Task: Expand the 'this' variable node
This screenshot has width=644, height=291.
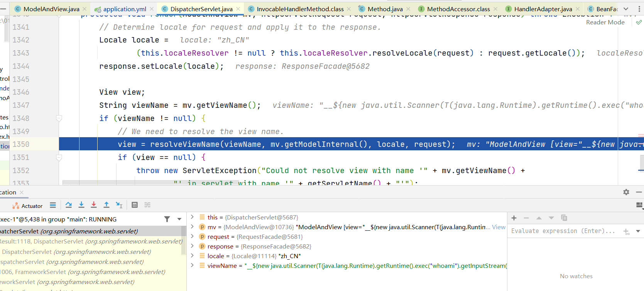Action: 192,217
